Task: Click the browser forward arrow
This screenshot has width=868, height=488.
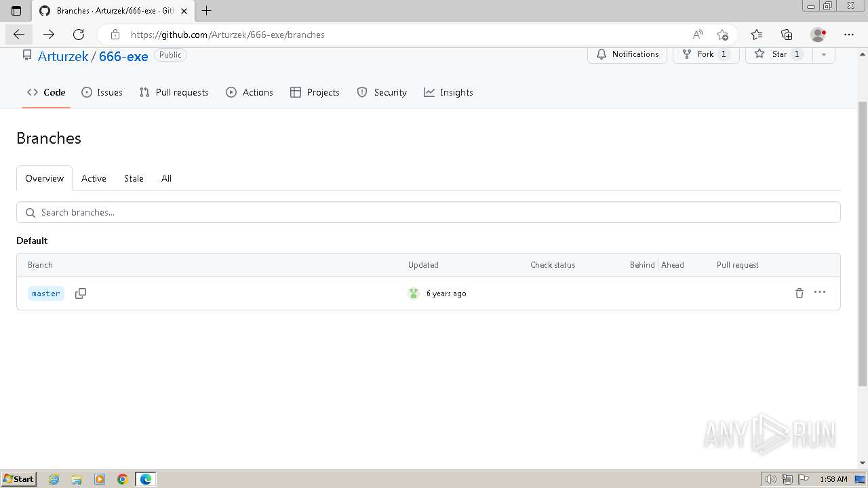Action: pyautogui.click(x=49, y=35)
